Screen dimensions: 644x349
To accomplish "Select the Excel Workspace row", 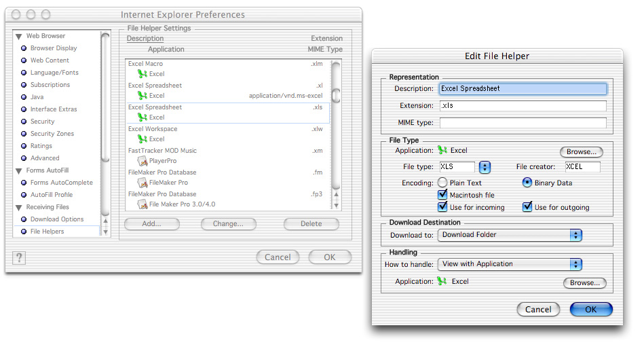I will pyautogui.click(x=228, y=134).
